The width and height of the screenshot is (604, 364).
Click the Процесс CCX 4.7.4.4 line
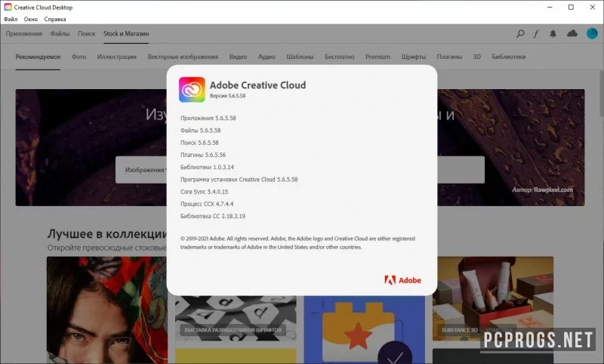pos(207,204)
